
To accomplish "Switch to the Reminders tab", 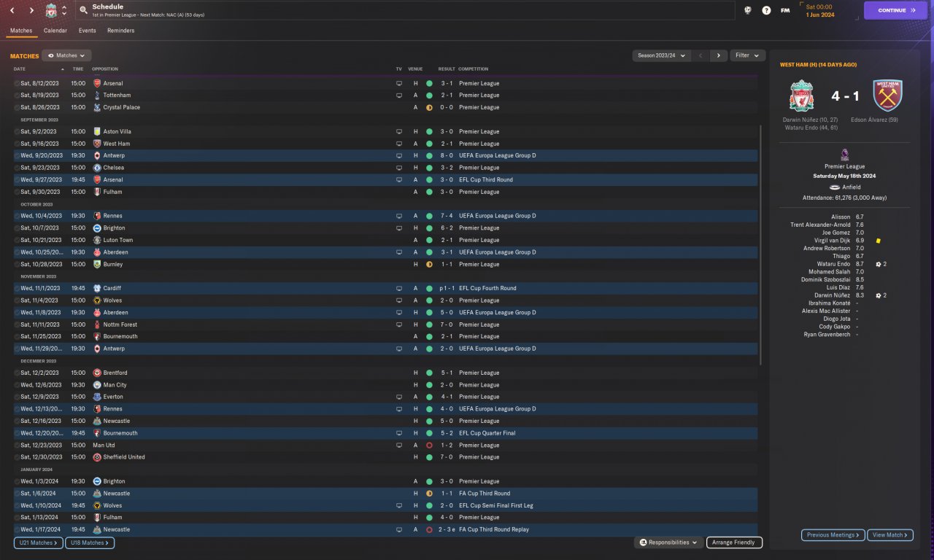I will click(120, 31).
